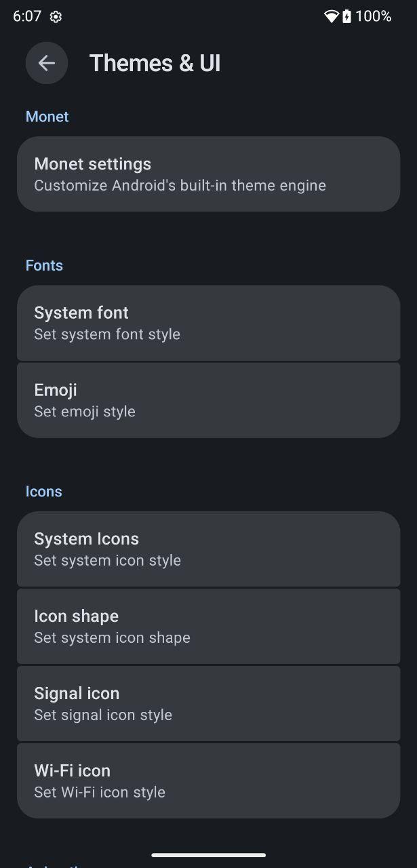Click the Icons section header
The width and height of the screenshot is (417, 868).
[43, 492]
